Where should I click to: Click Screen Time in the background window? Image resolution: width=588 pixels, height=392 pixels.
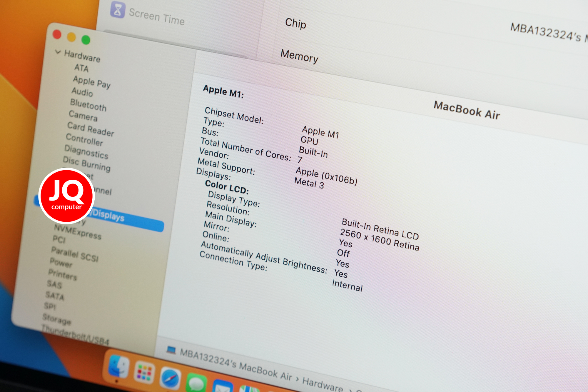coord(157,17)
